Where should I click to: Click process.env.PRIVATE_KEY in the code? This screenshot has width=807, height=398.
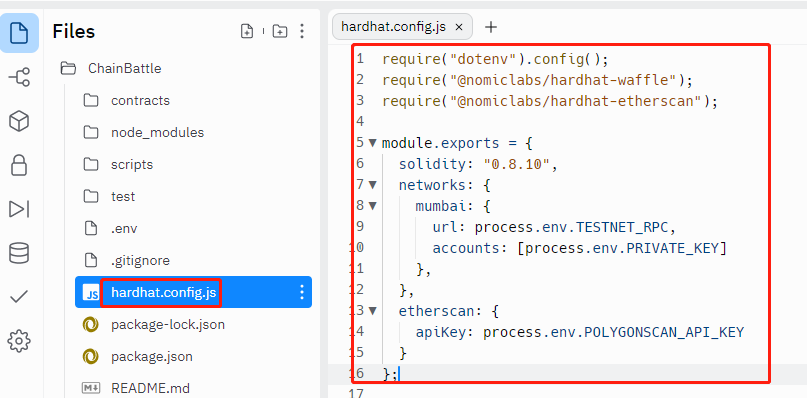coord(622,248)
